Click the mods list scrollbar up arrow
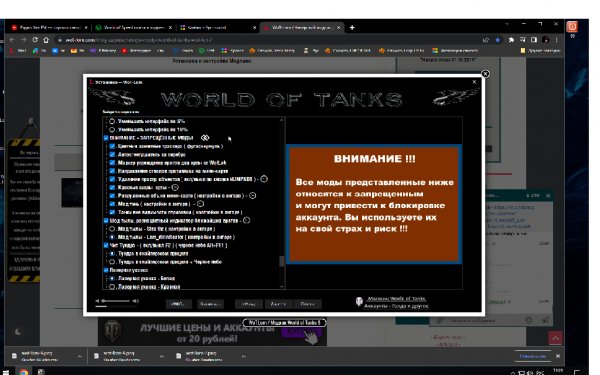Image resolution: width=600 pixels, height=375 pixels. coord(282,120)
